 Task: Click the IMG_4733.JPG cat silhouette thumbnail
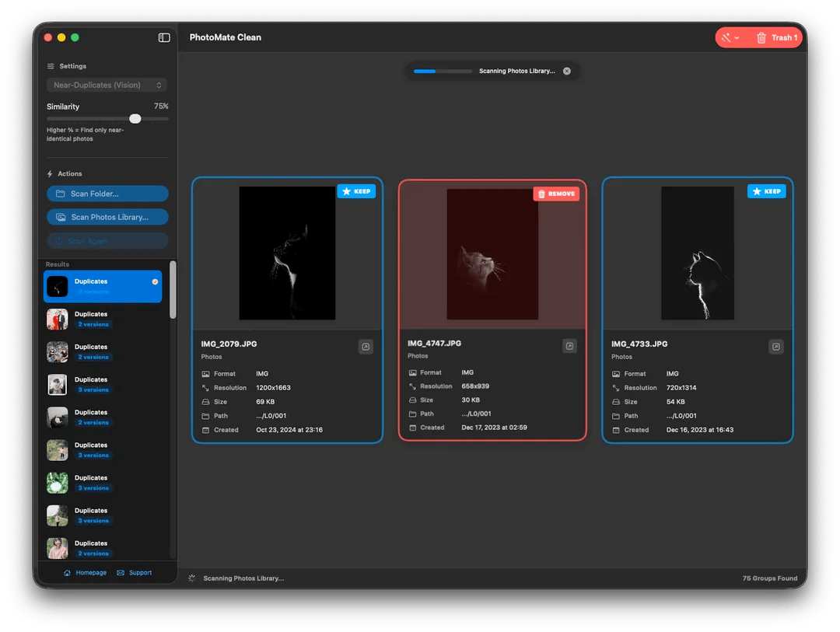[697, 253]
